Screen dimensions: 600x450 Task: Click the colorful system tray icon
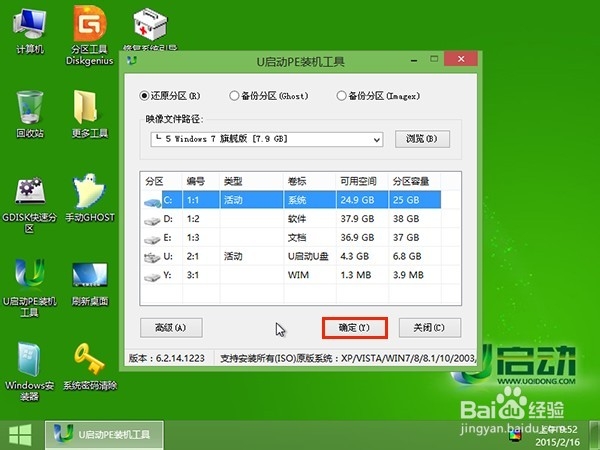tap(515, 435)
